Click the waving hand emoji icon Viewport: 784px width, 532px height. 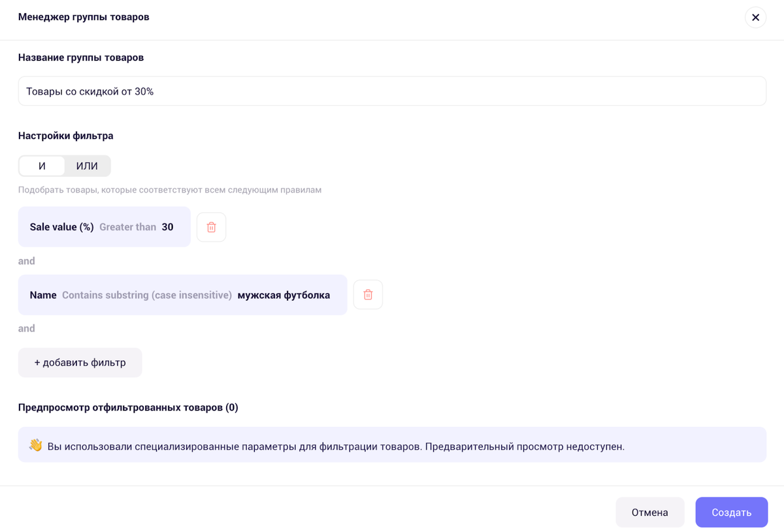(35, 446)
